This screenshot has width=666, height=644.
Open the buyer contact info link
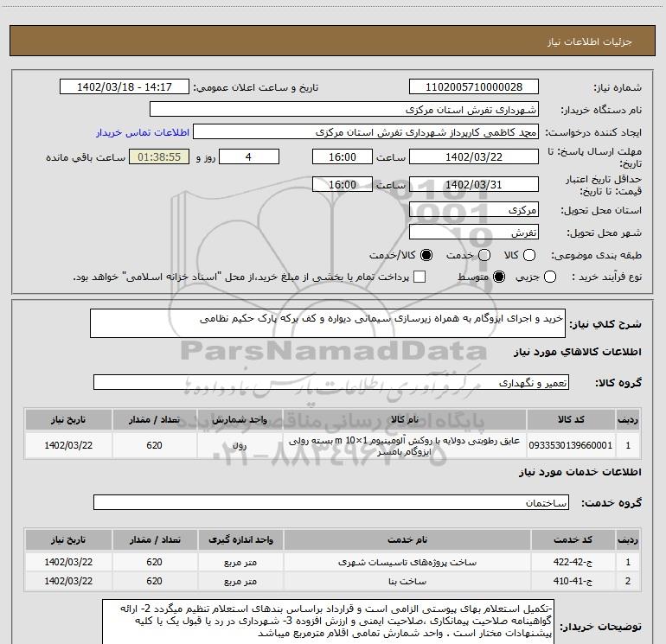[143, 132]
